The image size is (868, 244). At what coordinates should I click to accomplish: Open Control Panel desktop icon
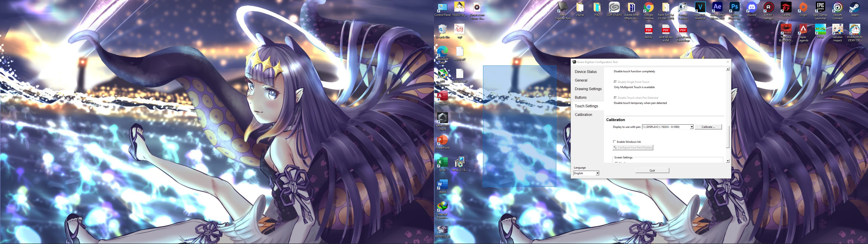(x=442, y=9)
